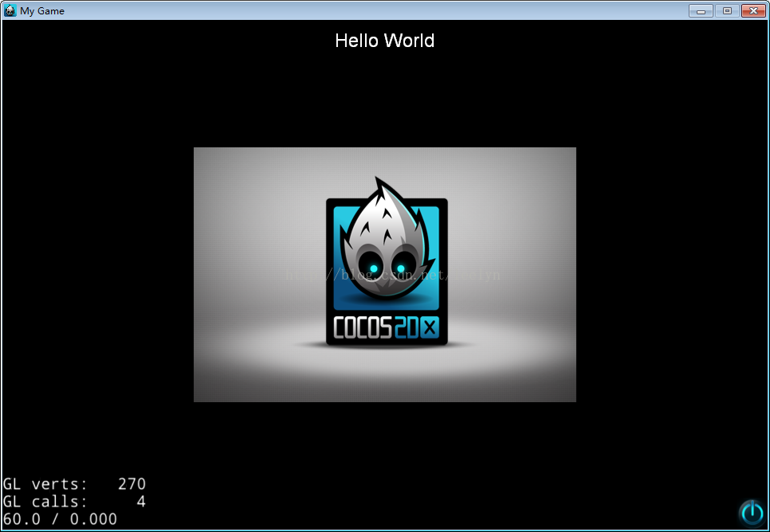This screenshot has height=532, width=770.
Task: Click the GL verts 270 stat
Action: (x=74, y=484)
